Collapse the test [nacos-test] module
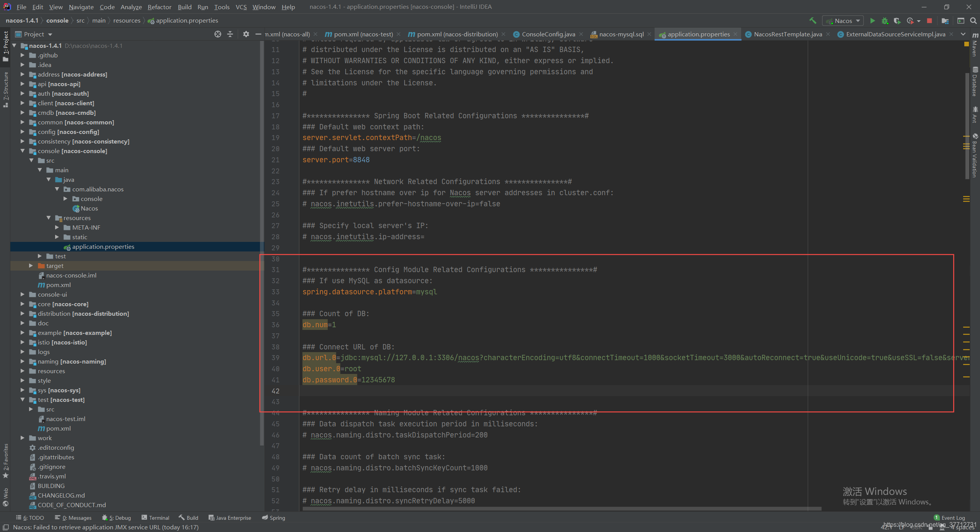This screenshot has width=980, height=532. coord(23,400)
